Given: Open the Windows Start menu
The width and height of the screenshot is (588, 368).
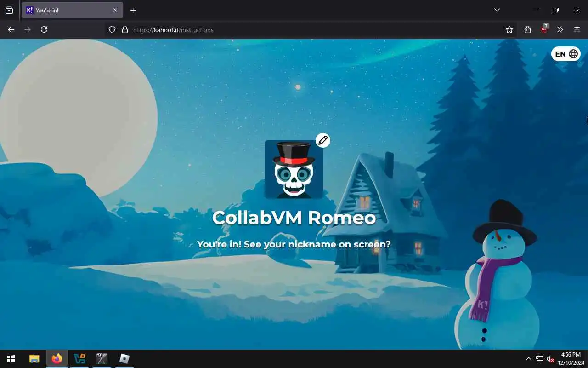Looking at the screenshot, I should point(11,359).
